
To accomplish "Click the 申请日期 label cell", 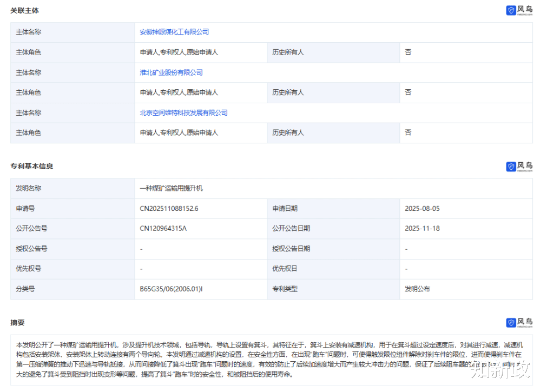I will (x=333, y=209).
